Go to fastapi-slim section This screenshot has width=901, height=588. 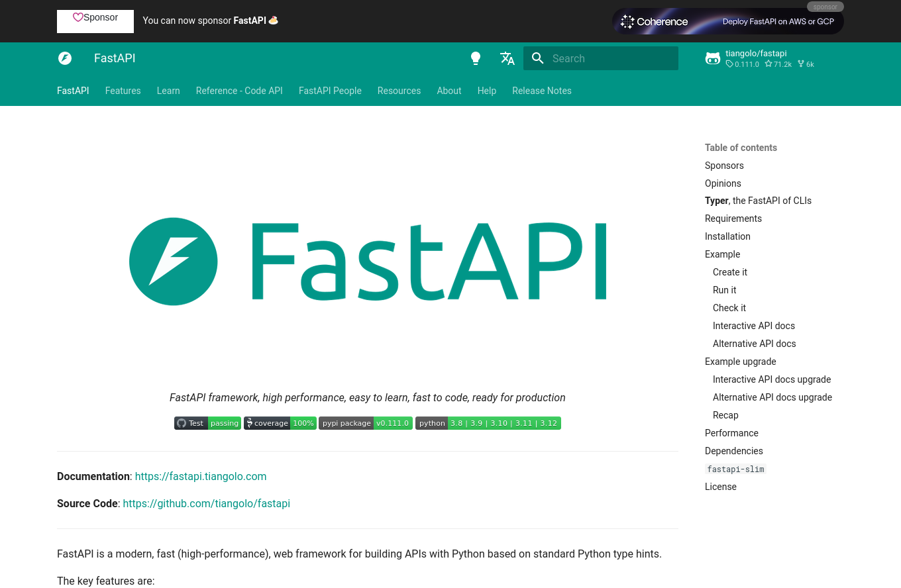tap(735, 469)
